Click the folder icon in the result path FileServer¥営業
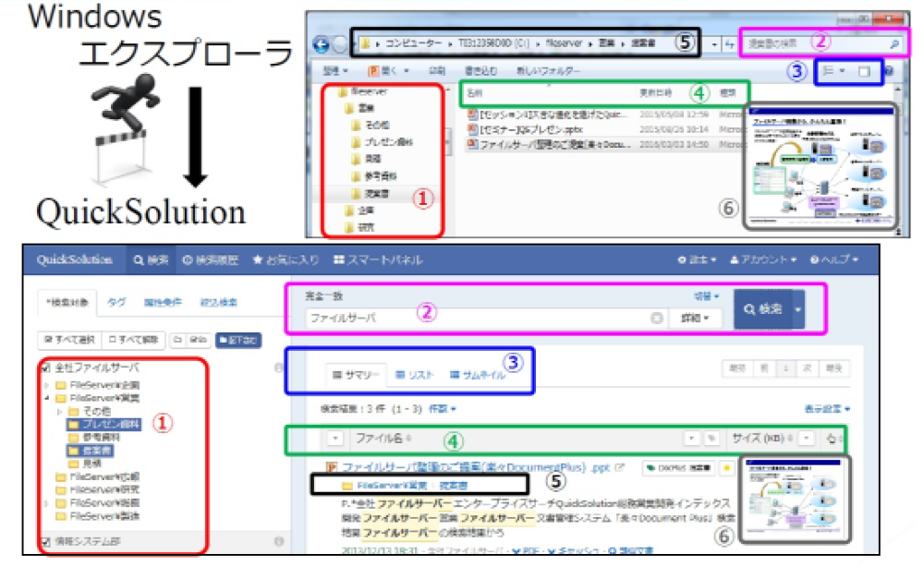The image size is (924, 566). click(347, 486)
